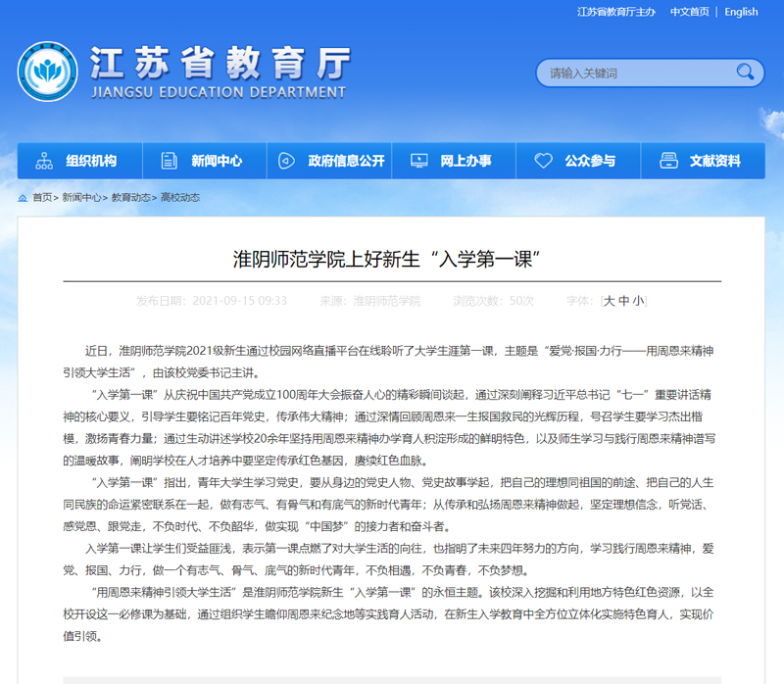
Task: Click the view count 浏览次数：50次
Action: (x=494, y=301)
